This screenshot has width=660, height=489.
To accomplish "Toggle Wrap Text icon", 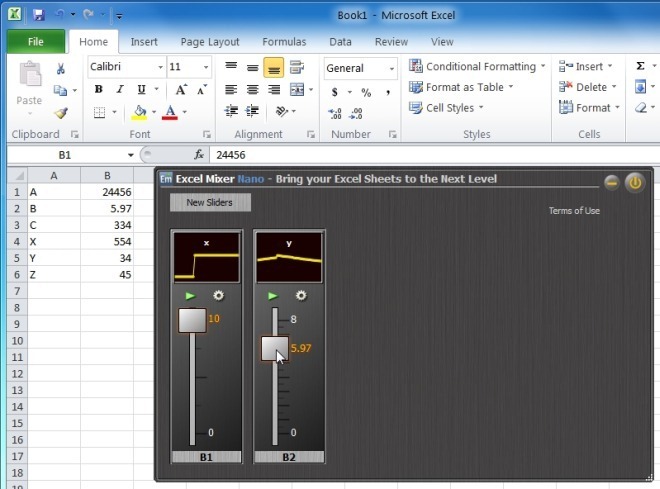I will tap(297, 67).
